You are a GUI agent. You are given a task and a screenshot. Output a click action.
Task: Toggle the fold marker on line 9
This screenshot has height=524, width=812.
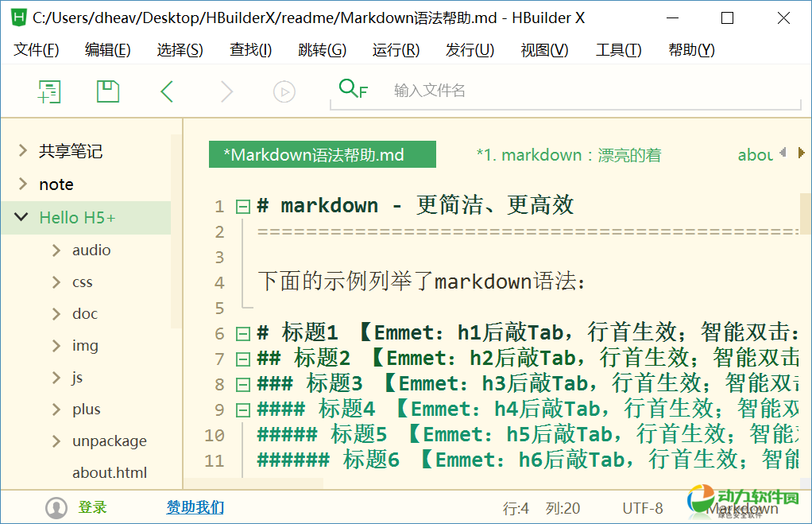pyautogui.click(x=243, y=410)
